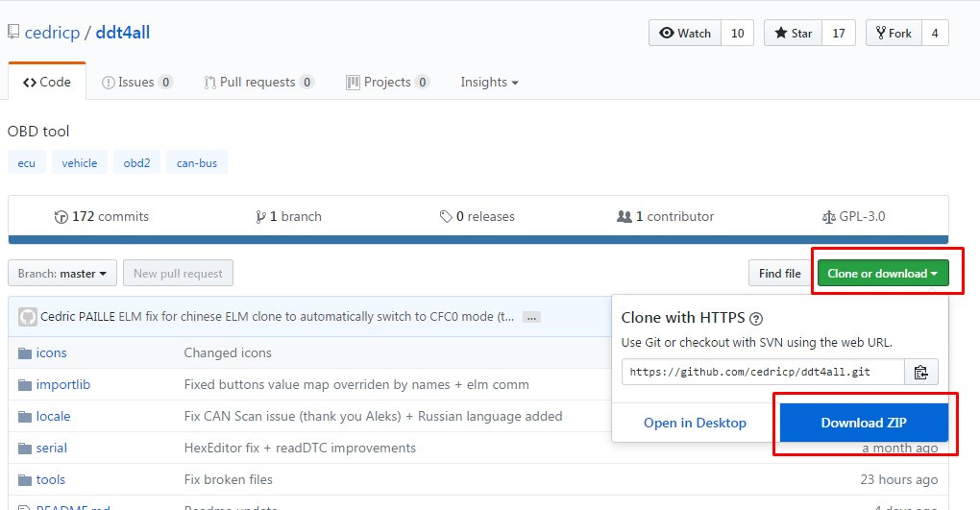Click the language color bar
Viewport: 980px width, 510px height.
pos(478,239)
